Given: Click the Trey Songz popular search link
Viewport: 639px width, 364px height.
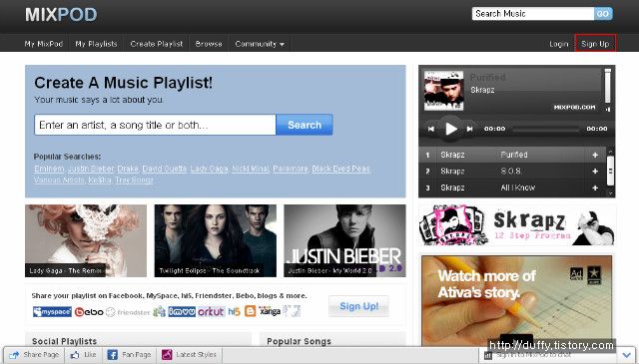Looking at the screenshot, I should (x=135, y=180).
